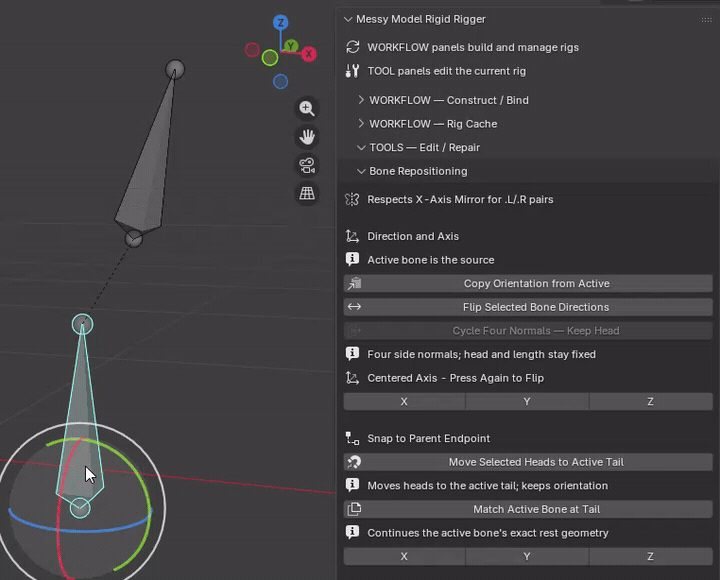Click Cycle Four Normals — Keep Head button
This screenshot has width=720, height=580.
(x=528, y=331)
